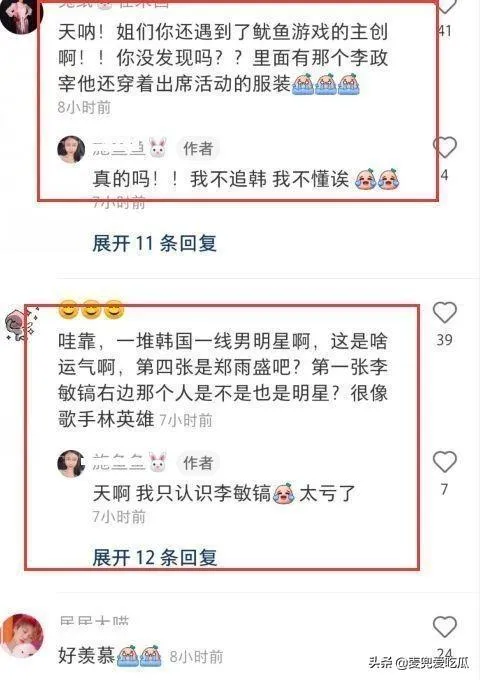480x680 pixels.
Task: Tap the reply 我只认识李敏镐
Action: 224,494
